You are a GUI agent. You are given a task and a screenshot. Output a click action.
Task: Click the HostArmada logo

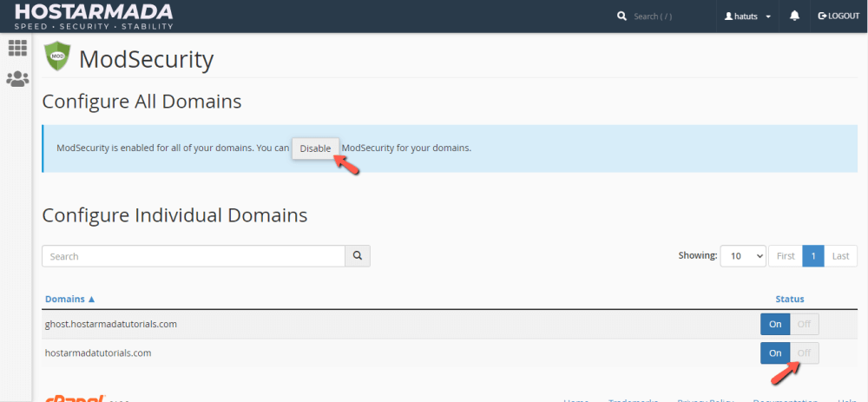point(94,16)
